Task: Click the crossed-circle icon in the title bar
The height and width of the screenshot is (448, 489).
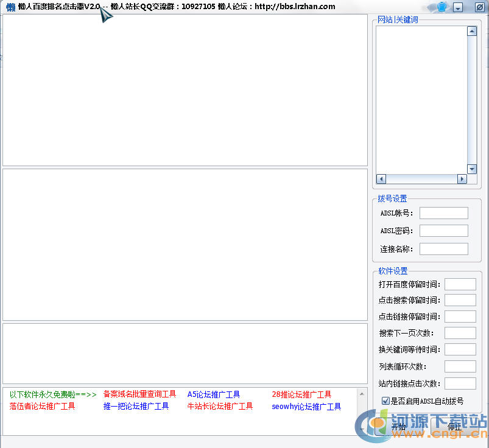Action: click(x=479, y=7)
